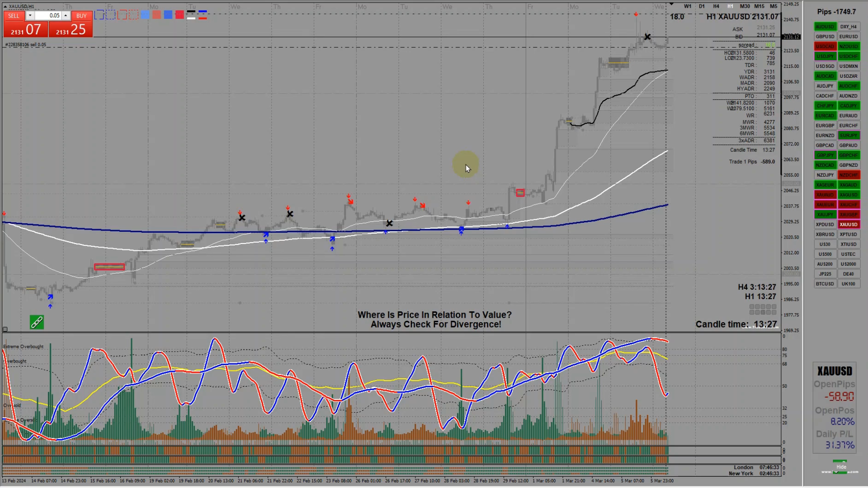This screenshot has width=868, height=488.
Task: Click the light blue filled square swatch
Action: pyautogui.click(x=145, y=15)
